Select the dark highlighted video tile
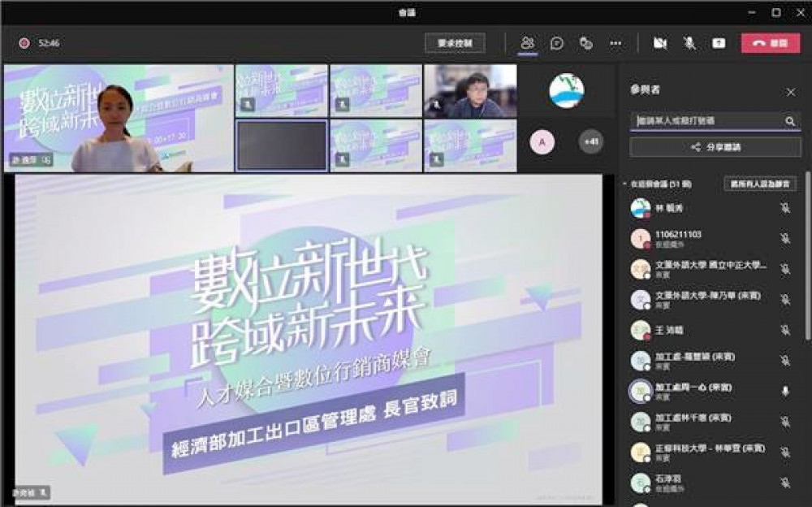 pyautogui.click(x=282, y=145)
